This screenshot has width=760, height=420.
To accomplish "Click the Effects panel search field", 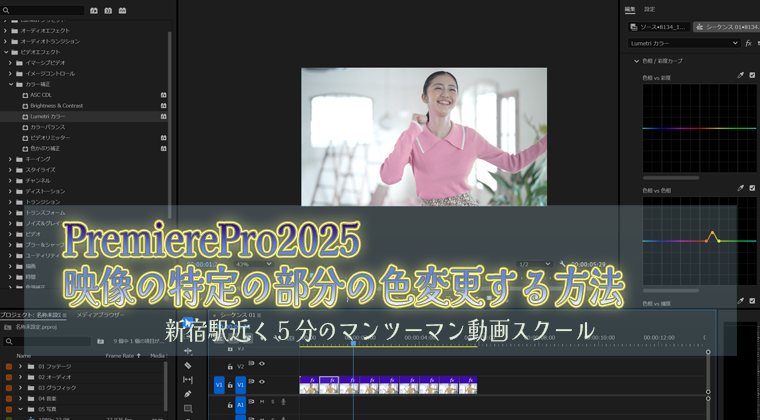I will pyautogui.click(x=43, y=10).
